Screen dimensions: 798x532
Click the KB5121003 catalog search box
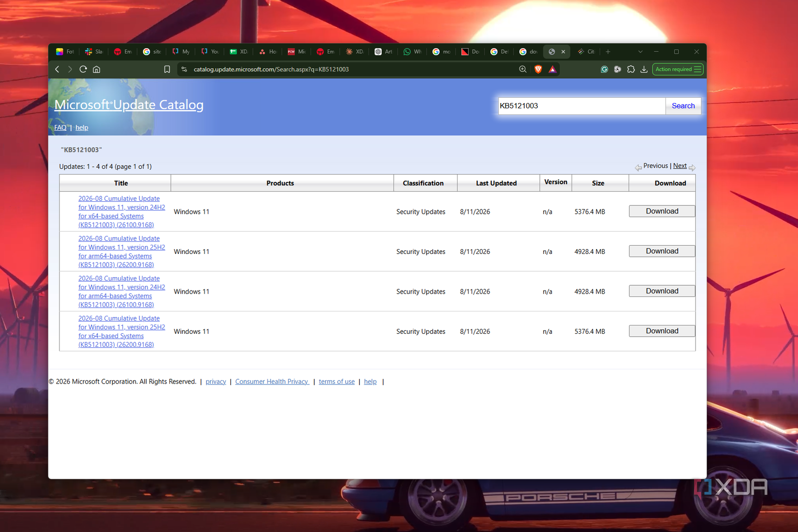pos(582,106)
